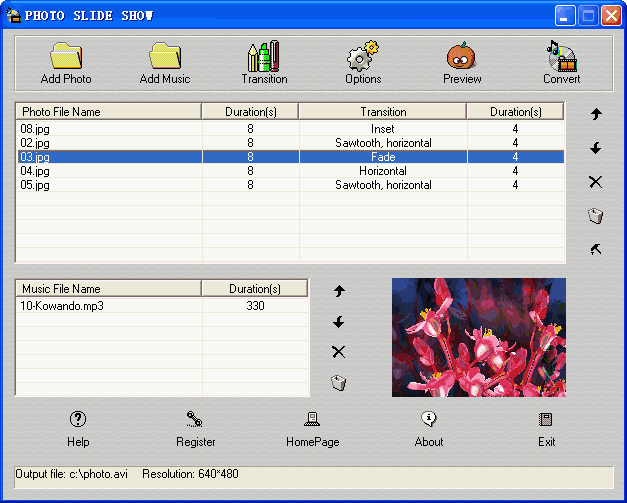
Task: Remove selected photo with X icon
Action: click(x=596, y=182)
